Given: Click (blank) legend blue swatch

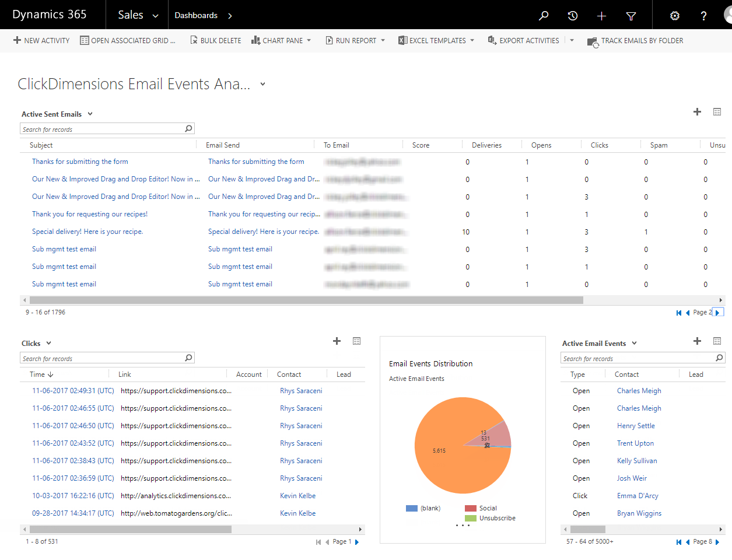Looking at the screenshot, I should (412, 509).
